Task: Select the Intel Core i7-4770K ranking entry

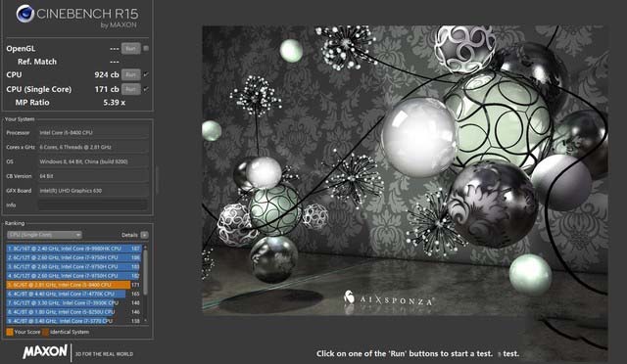Action: [74, 294]
